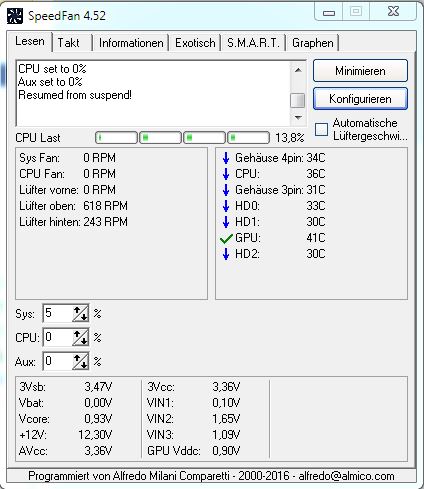Click the fourth CPU Last load bar
Screen dimensions: 424x489
point(248,137)
